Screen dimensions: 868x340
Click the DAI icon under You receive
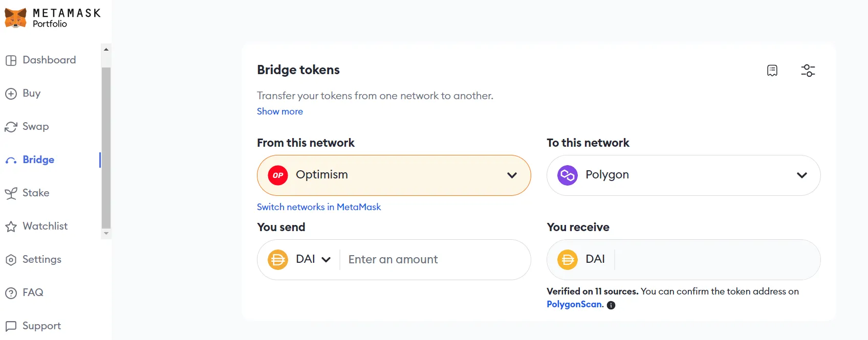click(x=568, y=260)
